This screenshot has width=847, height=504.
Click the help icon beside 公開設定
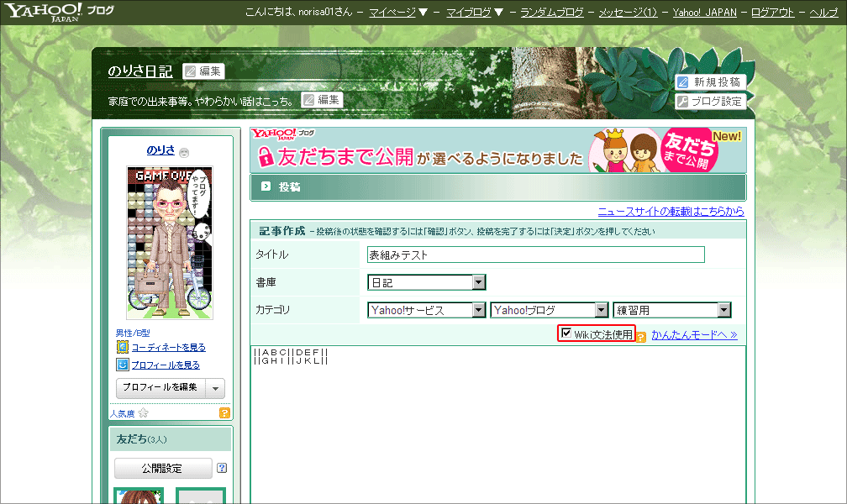pos(222,468)
